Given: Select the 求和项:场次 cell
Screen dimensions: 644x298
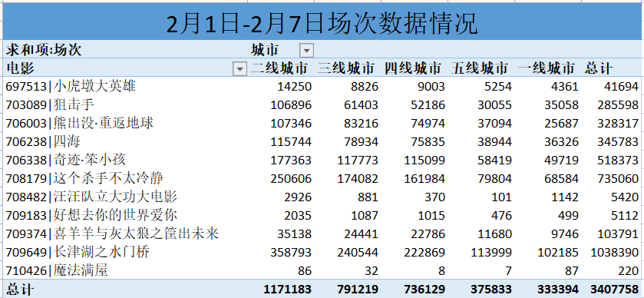Looking at the screenshot, I should coord(44,50).
